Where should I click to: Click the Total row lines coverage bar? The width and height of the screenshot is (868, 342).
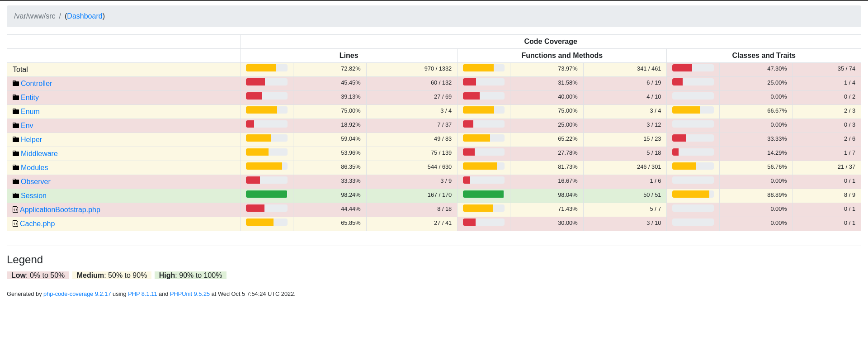point(267,68)
